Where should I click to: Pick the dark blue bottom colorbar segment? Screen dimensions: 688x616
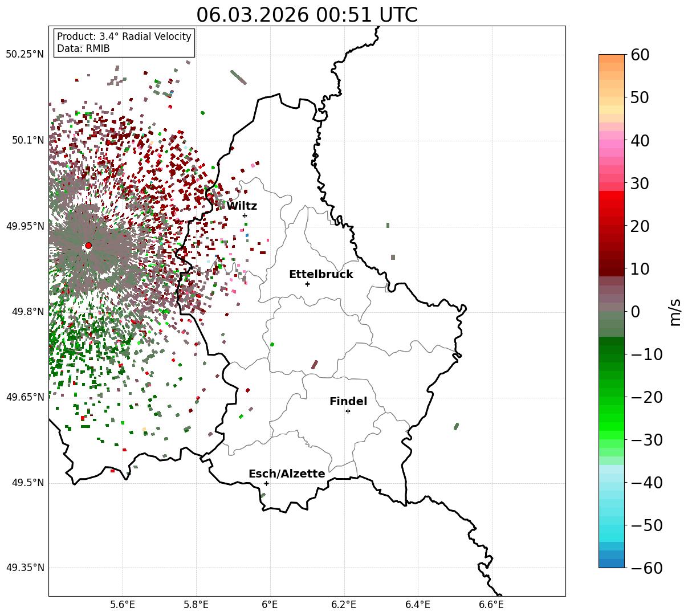612,563
